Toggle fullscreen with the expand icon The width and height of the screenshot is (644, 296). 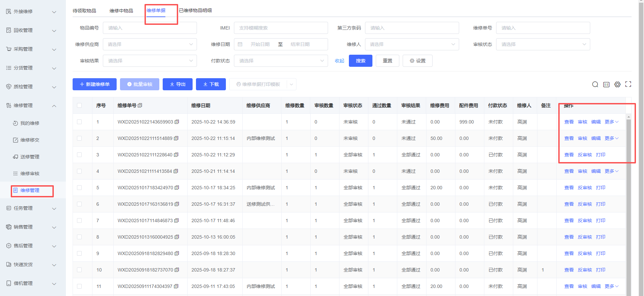(628, 84)
